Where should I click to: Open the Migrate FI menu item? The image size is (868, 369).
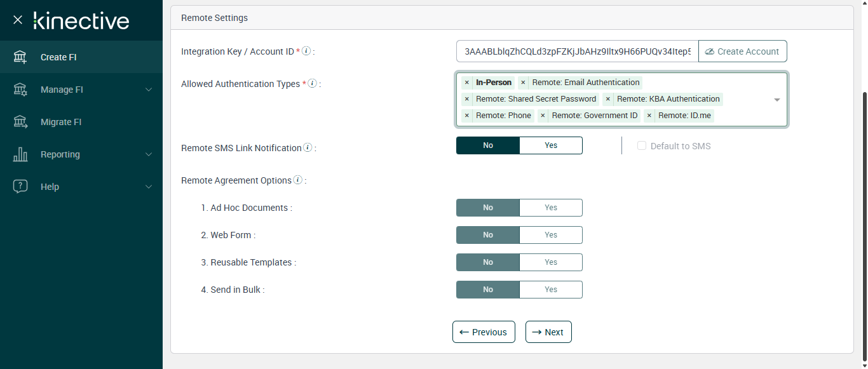61,122
